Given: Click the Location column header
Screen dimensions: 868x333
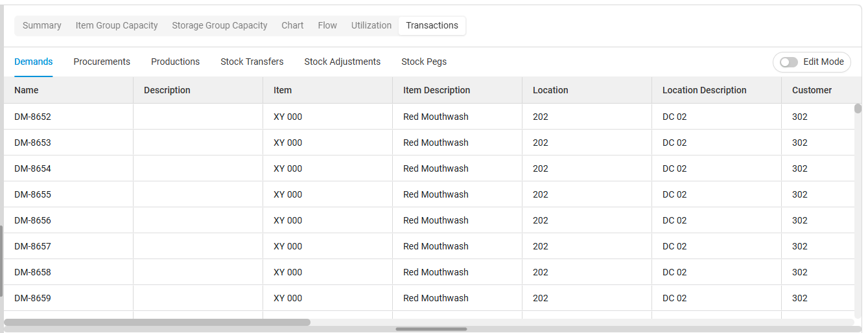Looking at the screenshot, I should point(587,91).
